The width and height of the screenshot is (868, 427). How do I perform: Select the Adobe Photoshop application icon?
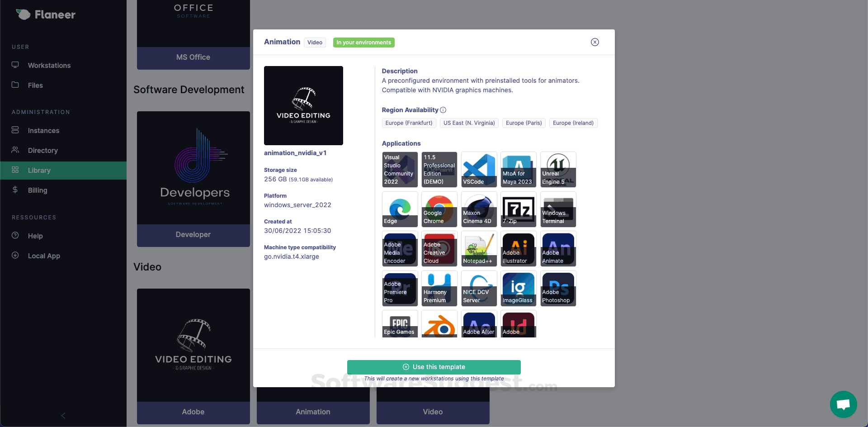point(558,289)
